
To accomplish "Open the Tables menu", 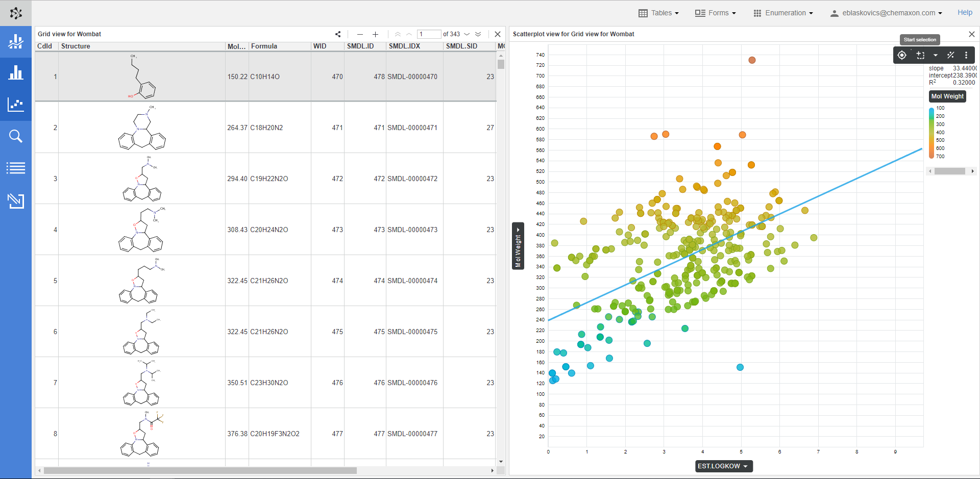I will (658, 13).
